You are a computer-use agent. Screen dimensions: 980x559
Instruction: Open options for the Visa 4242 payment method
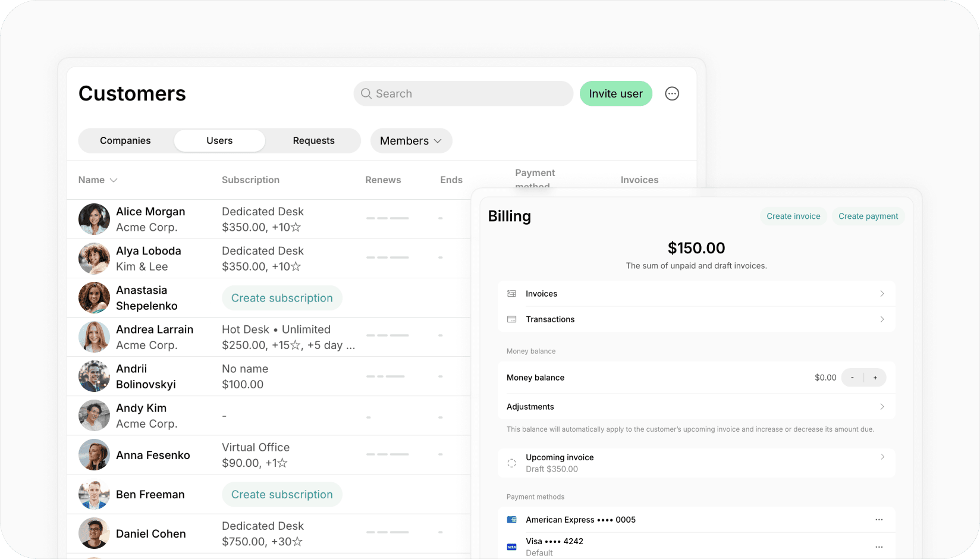879,547
